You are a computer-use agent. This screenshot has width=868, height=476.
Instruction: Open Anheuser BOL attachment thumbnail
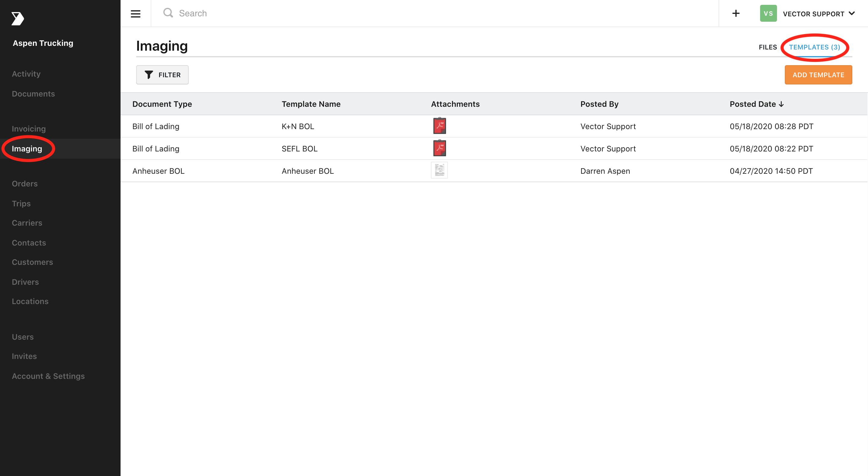pyautogui.click(x=439, y=170)
